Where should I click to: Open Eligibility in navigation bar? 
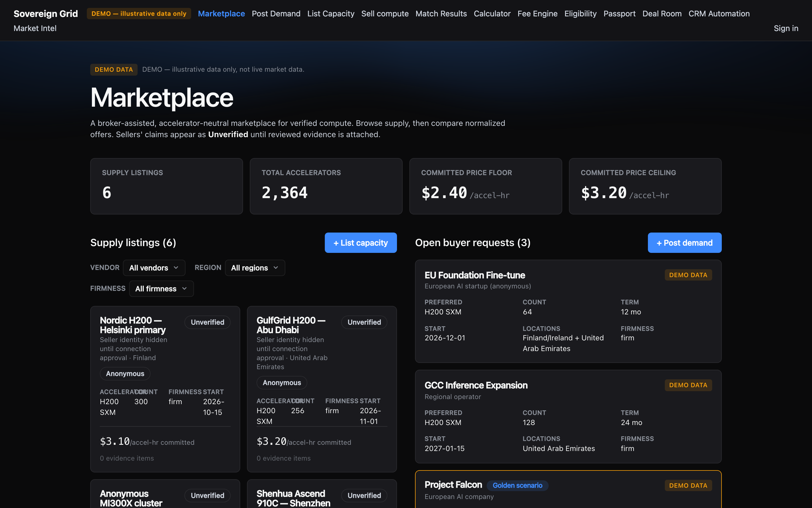(x=580, y=14)
